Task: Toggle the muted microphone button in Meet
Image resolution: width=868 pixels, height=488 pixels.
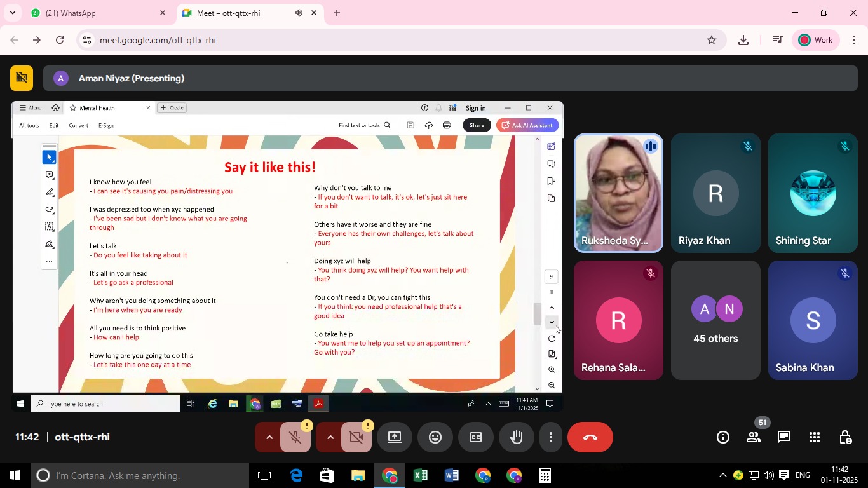Action: (x=295, y=437)
